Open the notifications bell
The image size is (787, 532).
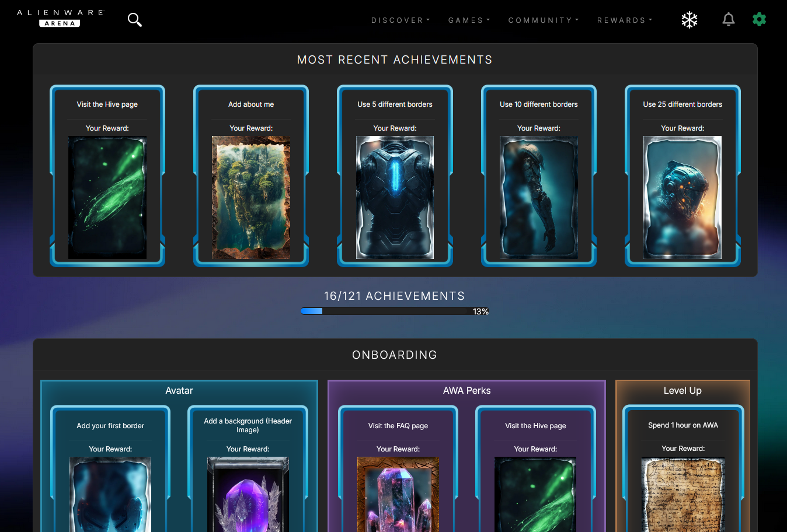pyautogui.click(x=729, y=20)
